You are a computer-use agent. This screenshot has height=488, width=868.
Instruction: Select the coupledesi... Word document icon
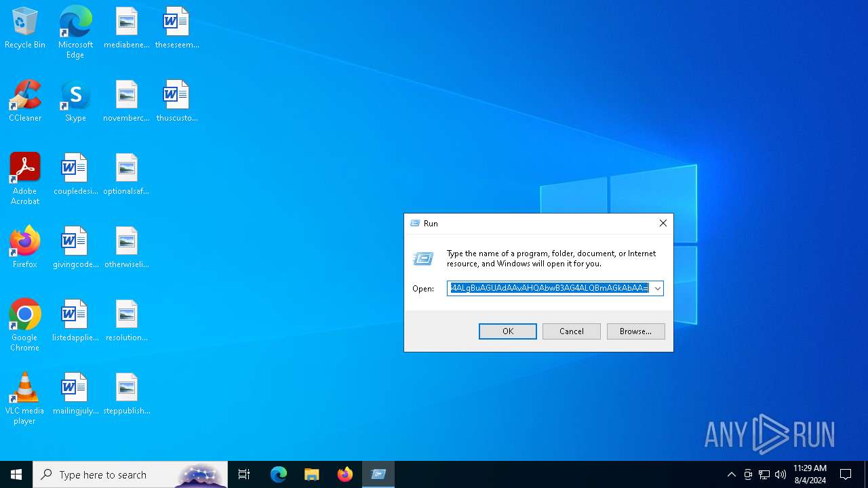point(75,175)
